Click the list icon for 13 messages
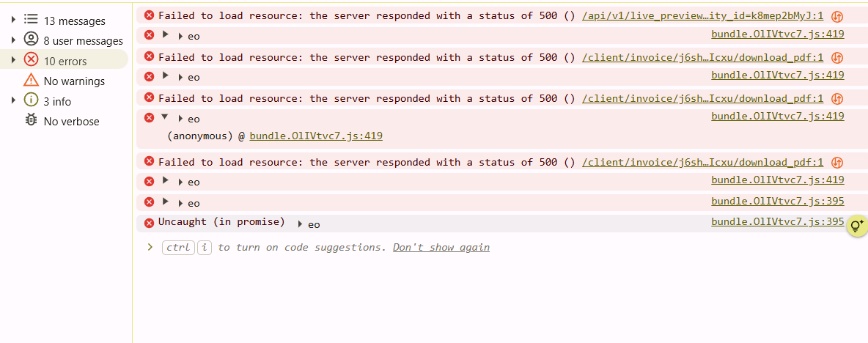Viewport: 868px width, 343px height. pyautogui.click(x=31, y=21)
